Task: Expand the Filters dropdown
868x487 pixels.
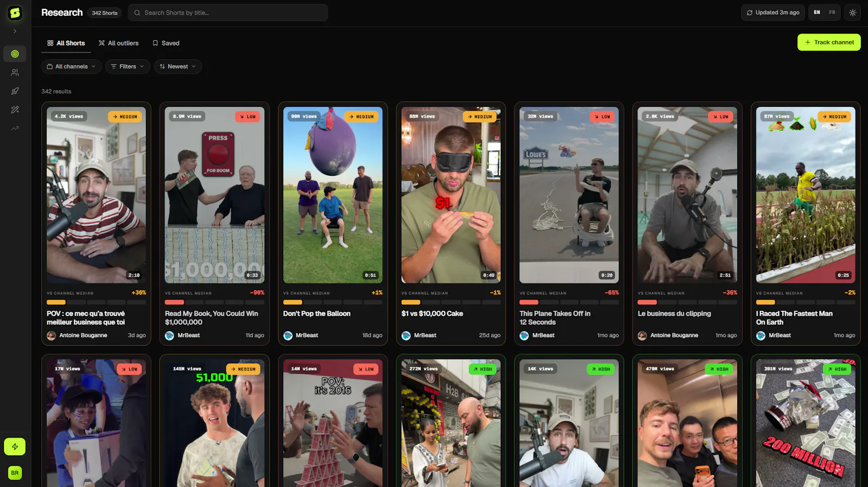Action: pyautogui.click(x=127, y=67)
